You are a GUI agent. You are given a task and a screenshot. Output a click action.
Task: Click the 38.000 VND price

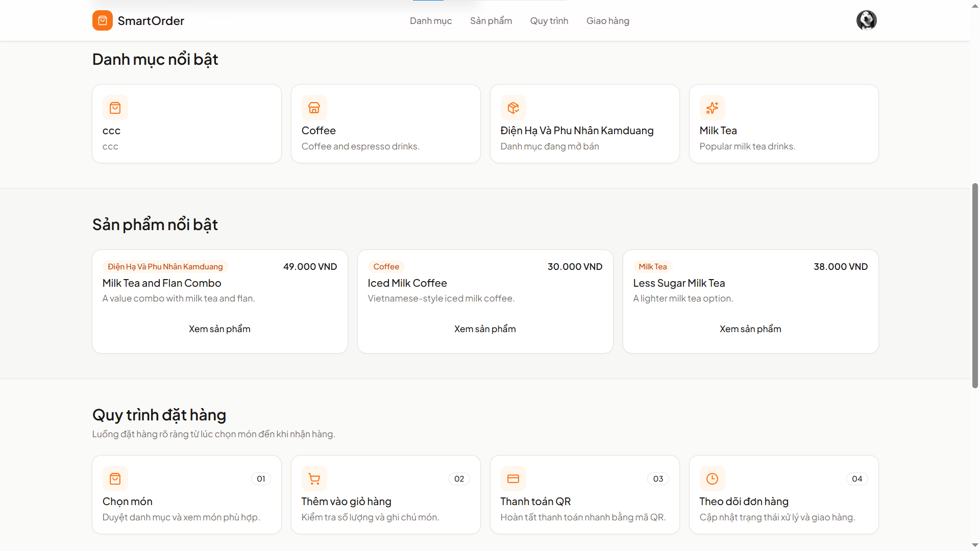(841, 267)
